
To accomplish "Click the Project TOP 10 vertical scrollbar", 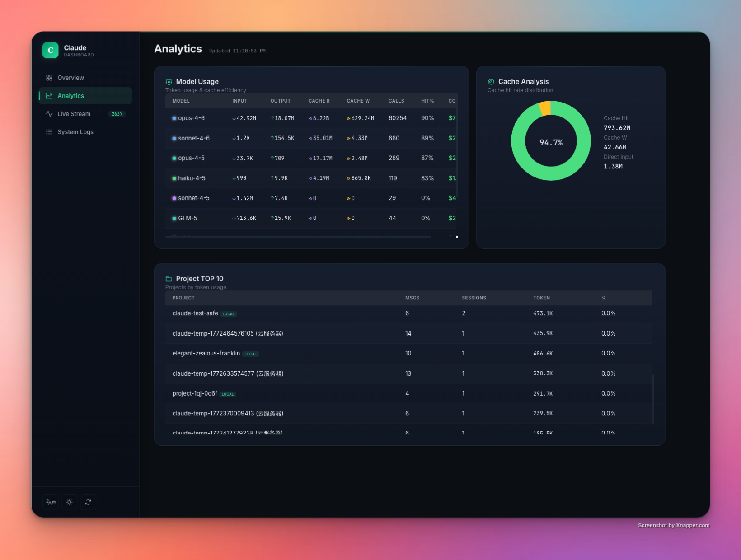I will [x=653, y=399].
